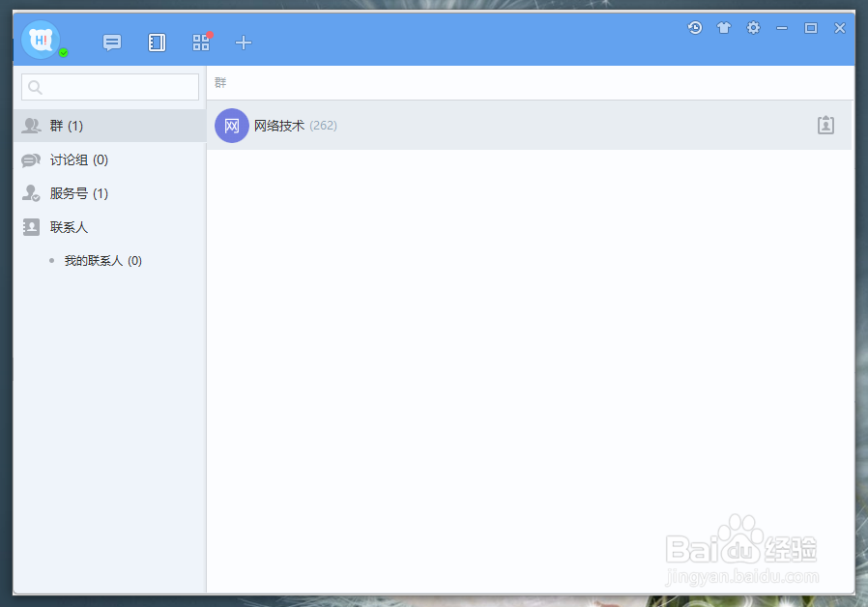Open the Baidu Hi profile avatar
The width and height of the screenshot is (868, 607).
point(41,40)
